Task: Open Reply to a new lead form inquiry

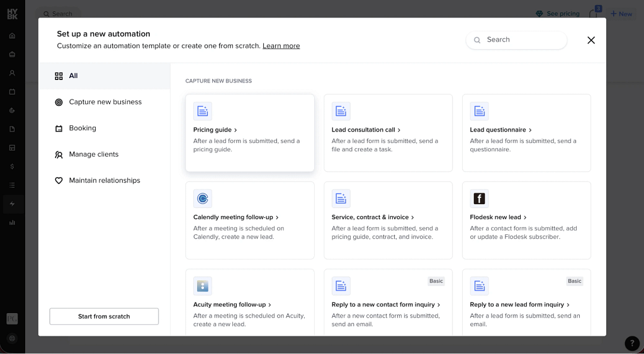Action: coord(519,305)
